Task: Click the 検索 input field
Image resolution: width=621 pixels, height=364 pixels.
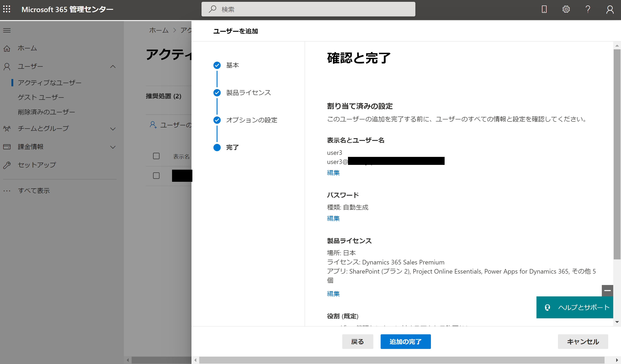Action: (x=308, y=9)
